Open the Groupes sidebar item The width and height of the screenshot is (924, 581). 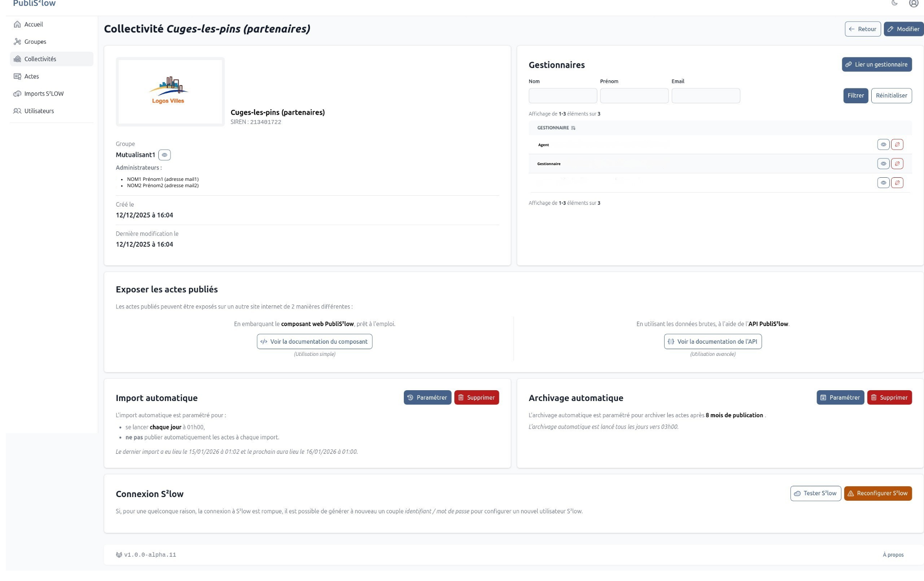(x=35, y=42)
